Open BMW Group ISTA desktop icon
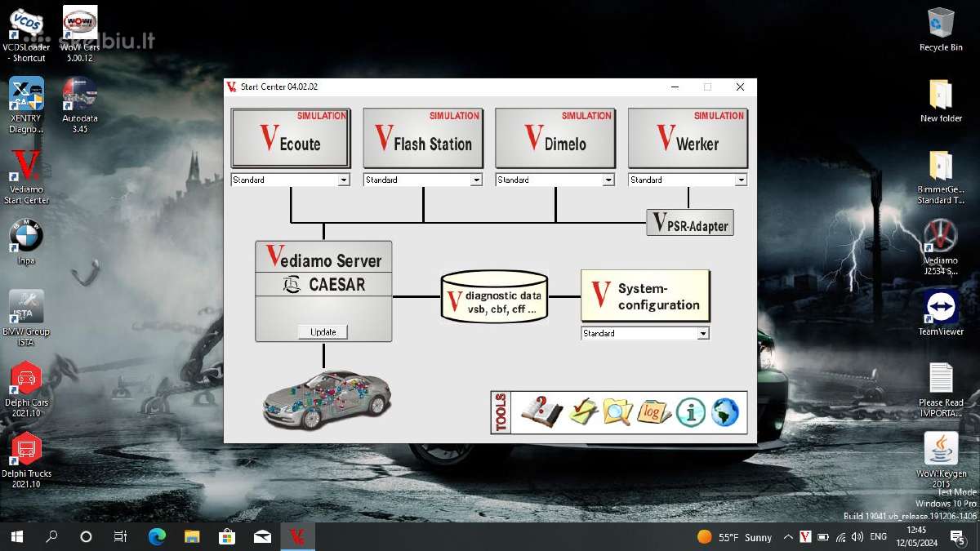980x551 pixels. pos(26,318)
